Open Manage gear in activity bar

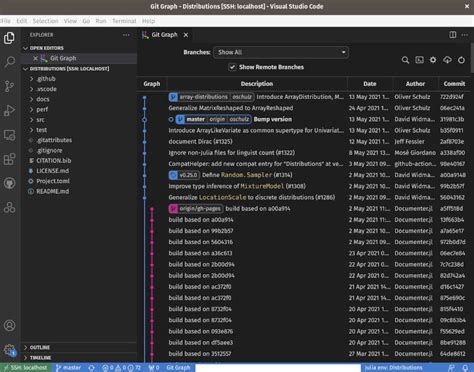tap(9, 350)
